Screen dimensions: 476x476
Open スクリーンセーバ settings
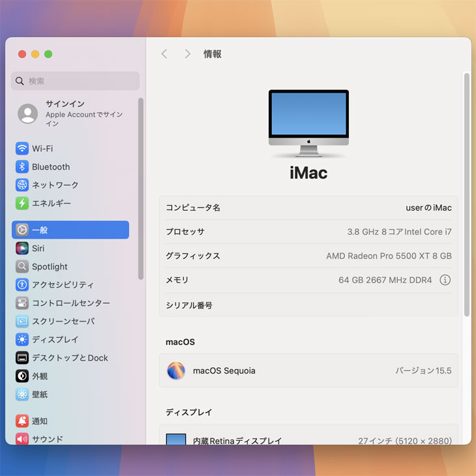[x=70, y=321]
